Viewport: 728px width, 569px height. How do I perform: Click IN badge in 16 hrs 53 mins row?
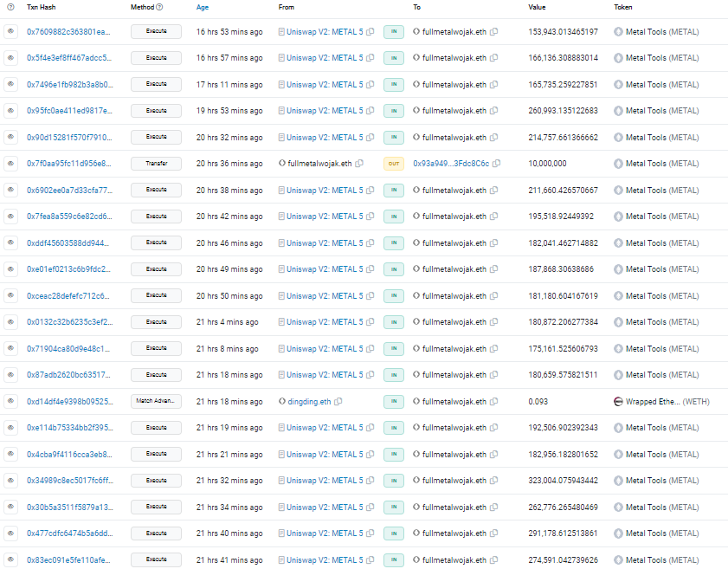click(x=394, y=31)
